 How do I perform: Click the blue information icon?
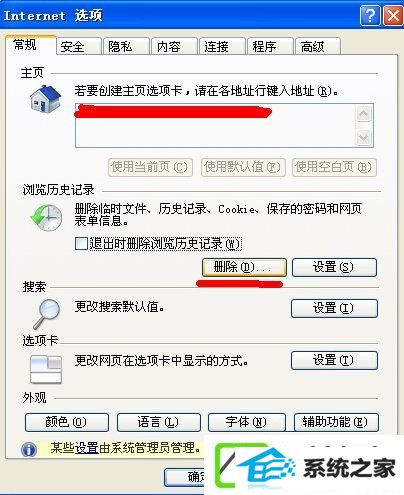coord(29,450)
